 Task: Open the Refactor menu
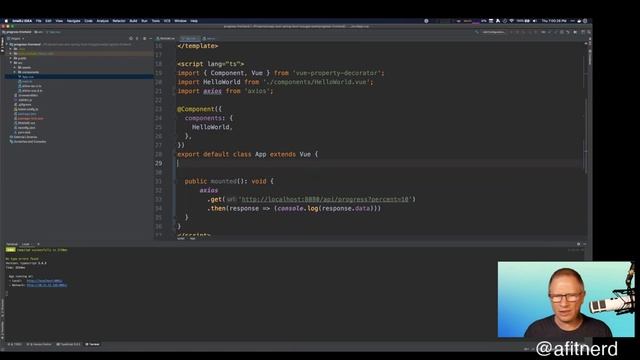119,21
